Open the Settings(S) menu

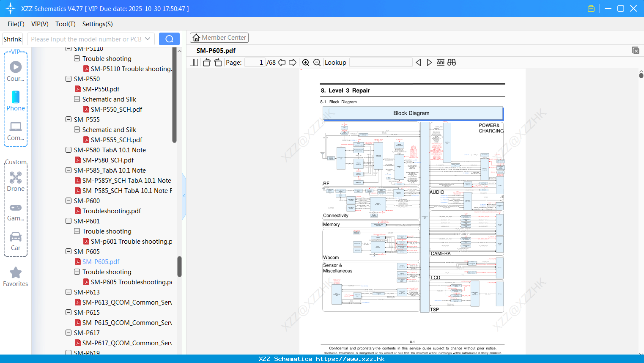pos(98,24)
